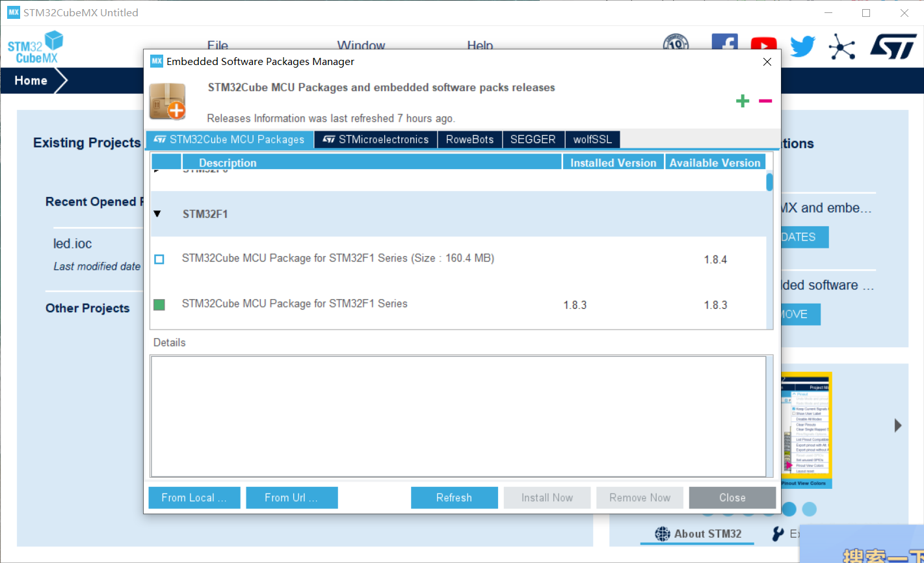Open the File menu in main window
Screen dimensions: 924x563
[x=218, y=46]
